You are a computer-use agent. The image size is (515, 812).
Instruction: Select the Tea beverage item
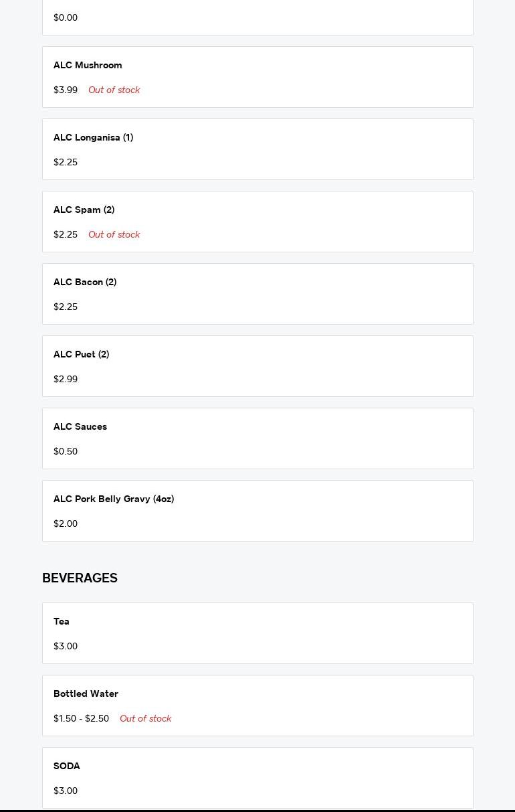coord(62,622)
